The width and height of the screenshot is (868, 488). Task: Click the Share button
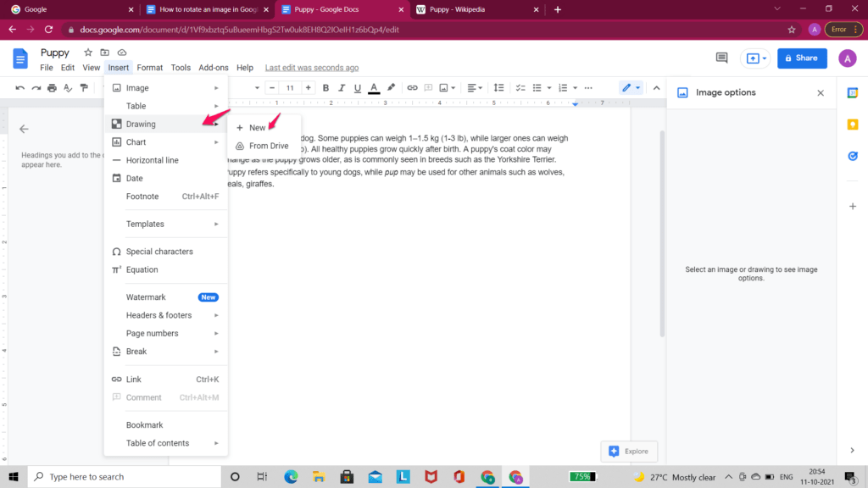pyautogui.click(x=801, y=58)
